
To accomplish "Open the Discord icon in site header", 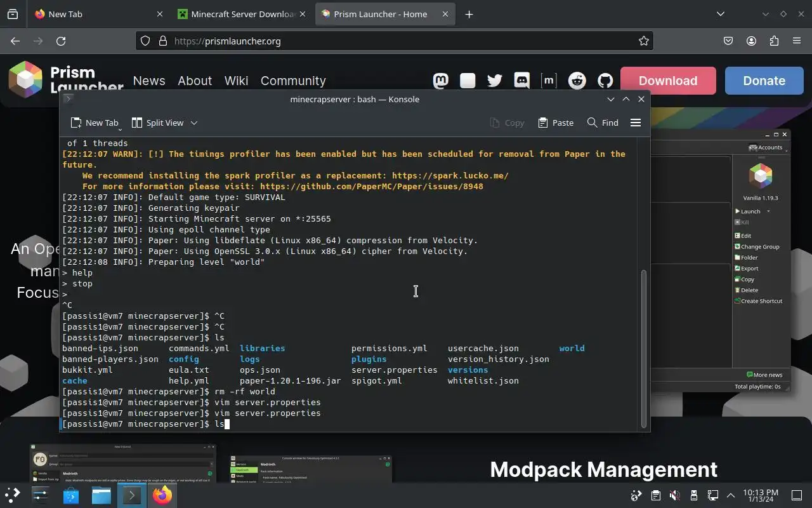I will 522,81.
